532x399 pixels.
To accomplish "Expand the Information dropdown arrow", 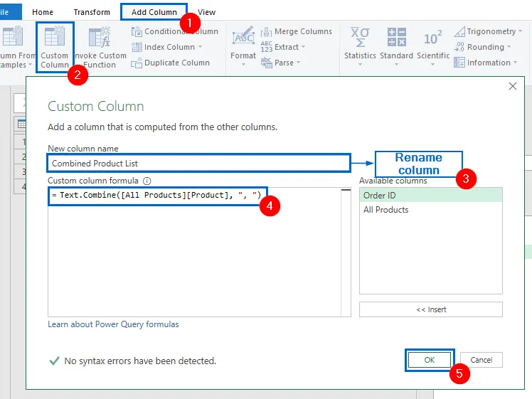I will [x=515, y=63].
